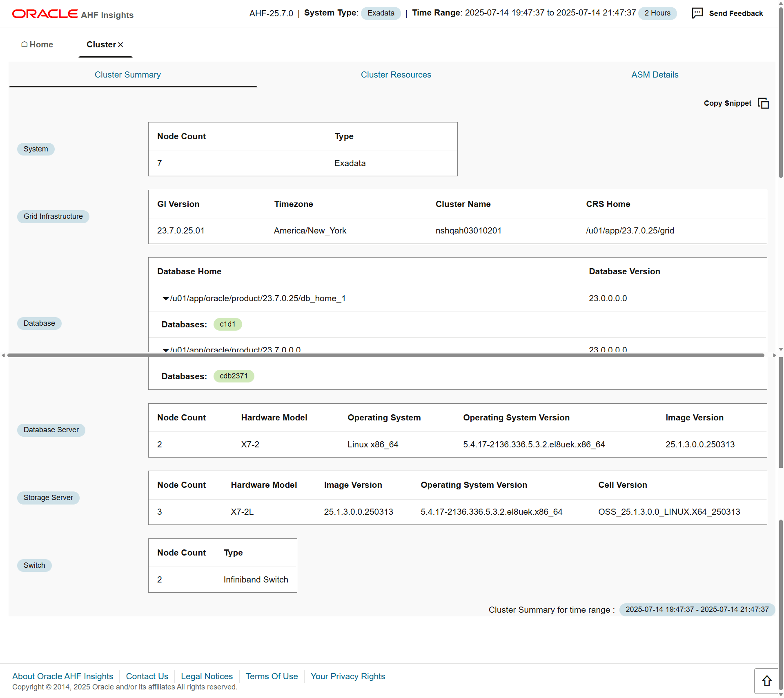Viewport: 784px width, 698px height.
Task: Click the horizontal scrollbar left arrow
Action: click(x=3, y=356)
